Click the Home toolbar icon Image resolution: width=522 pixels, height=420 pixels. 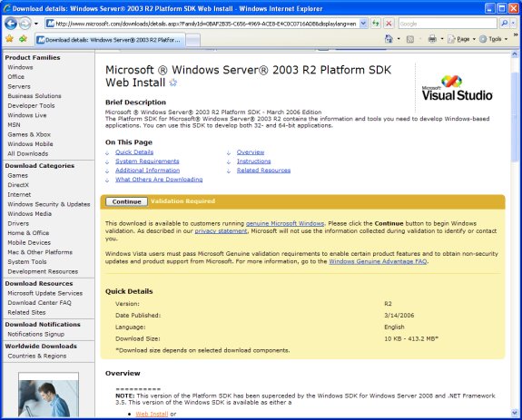(389, 39)
